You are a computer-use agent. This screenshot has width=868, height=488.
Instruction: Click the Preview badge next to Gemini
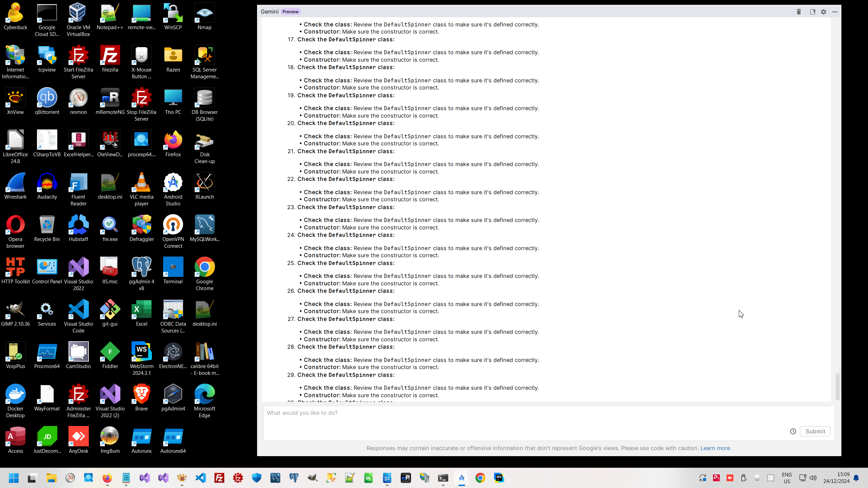[290, 12]
